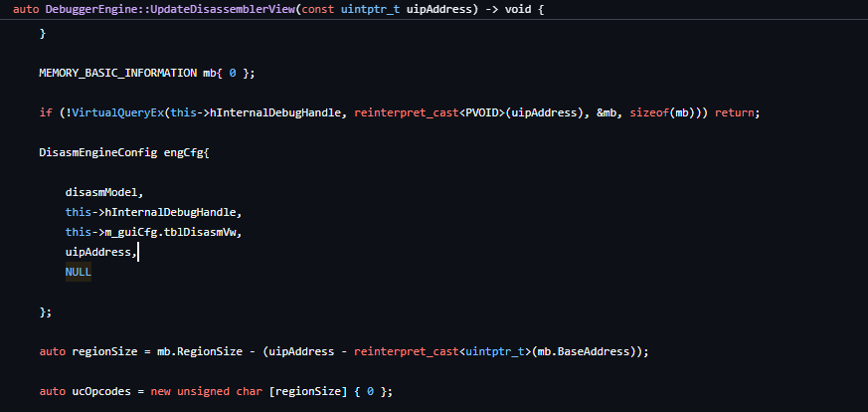This screenshot has height=412, width=868.
Task: Click 'uintptr_t' type in the header parameter
Action: (x=370, y=9)
